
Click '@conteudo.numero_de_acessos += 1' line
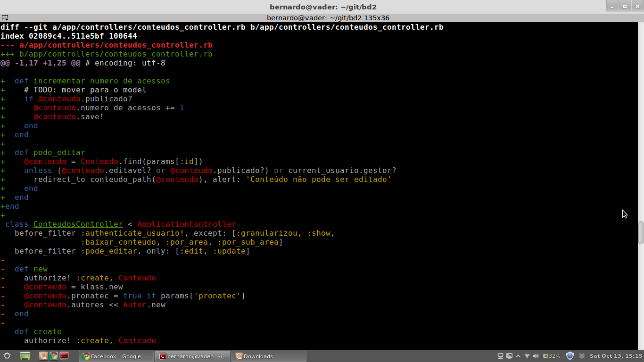(109, 108)
